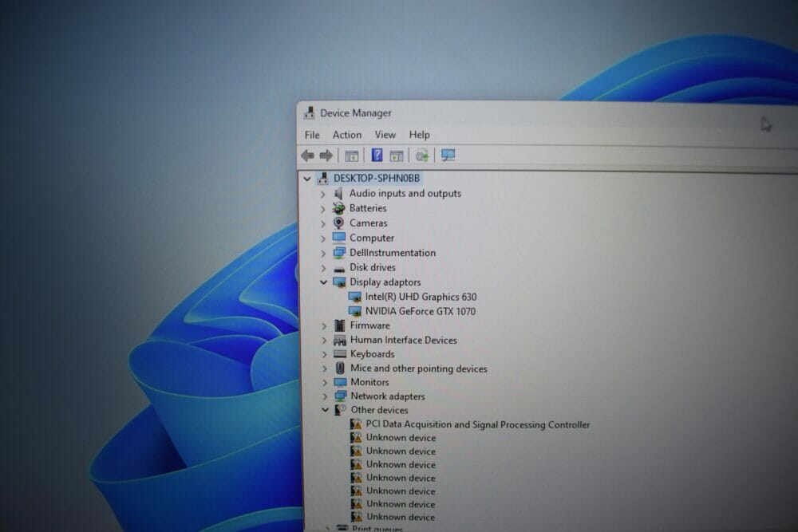
Task: Expand the Human Interface Devices category
Action: pos(324,341)
